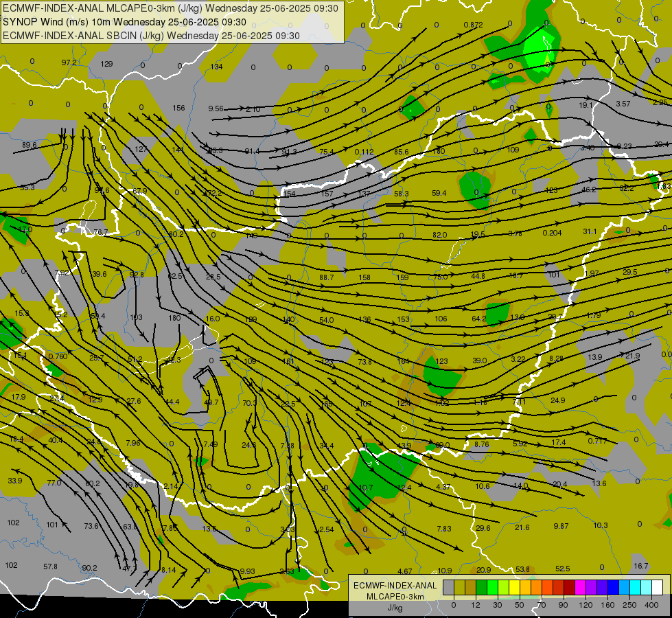Click the map value 0.717
This screenshot has height=618, width=672.
point(597,442)
